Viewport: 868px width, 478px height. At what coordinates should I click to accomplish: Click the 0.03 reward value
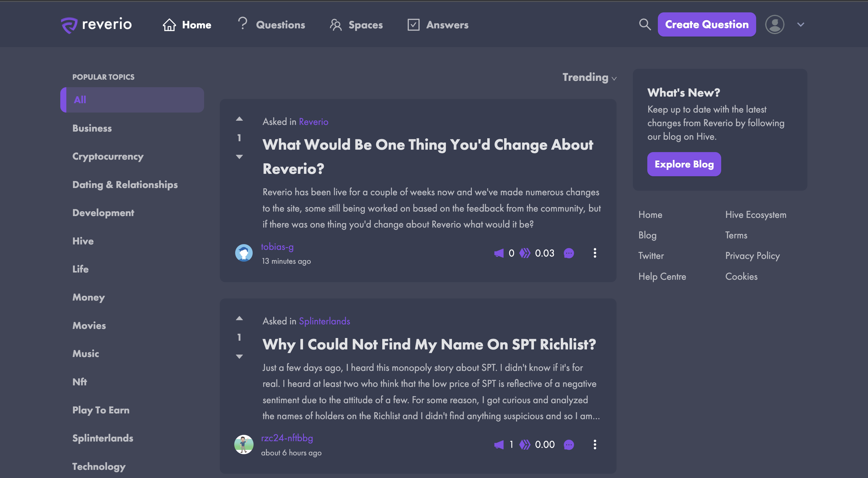coord(544,253)
